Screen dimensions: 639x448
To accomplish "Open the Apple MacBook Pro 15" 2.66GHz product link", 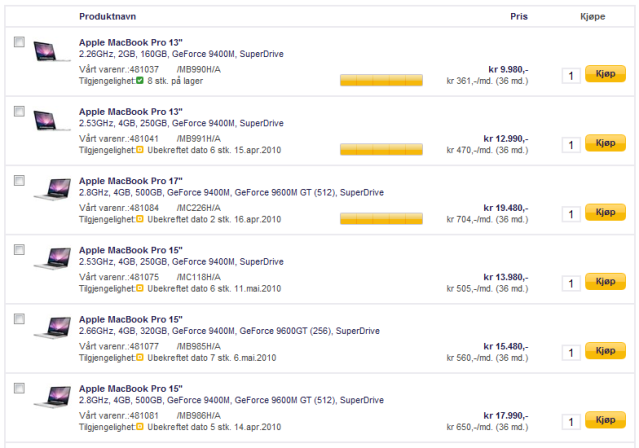I will click(x=131, y=320).
